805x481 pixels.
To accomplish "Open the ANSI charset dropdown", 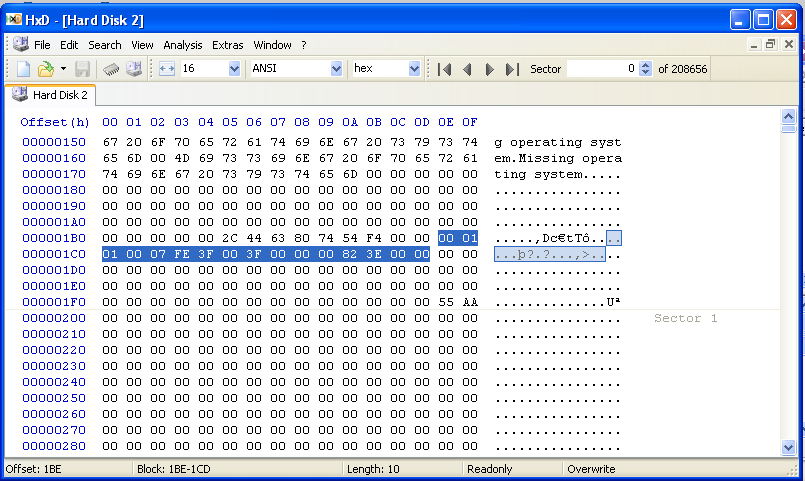I will click(336, 68).
